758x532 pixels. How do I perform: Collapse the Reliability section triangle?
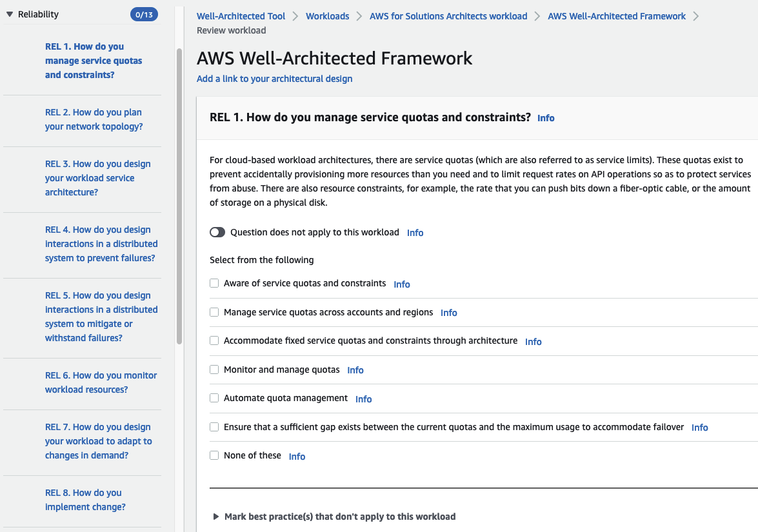coord(10,14)
